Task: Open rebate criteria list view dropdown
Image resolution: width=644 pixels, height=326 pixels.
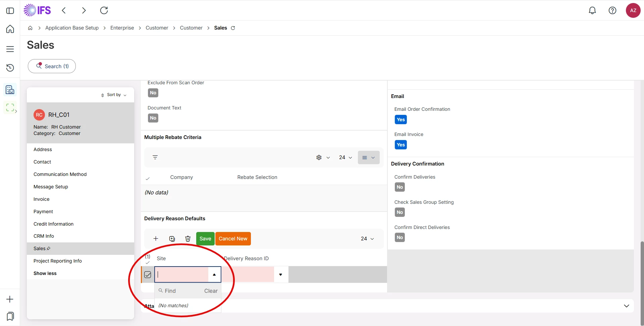Action: coord(369,157)
